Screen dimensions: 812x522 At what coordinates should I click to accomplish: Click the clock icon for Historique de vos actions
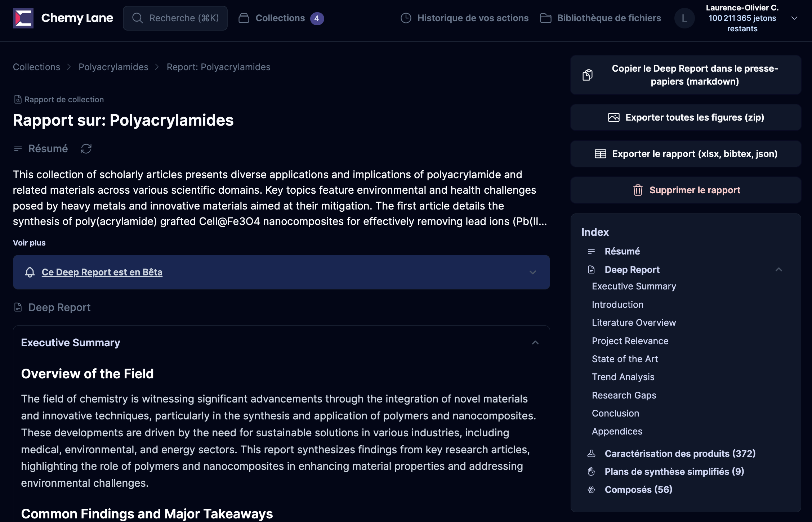[406, 18]
